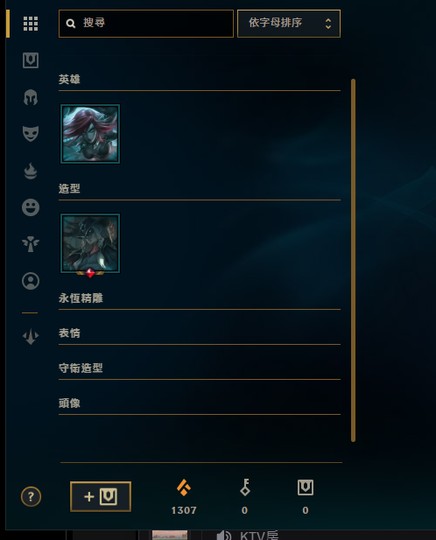
Task: Click the 搜尋 search input field
Action: click(146, 23)
